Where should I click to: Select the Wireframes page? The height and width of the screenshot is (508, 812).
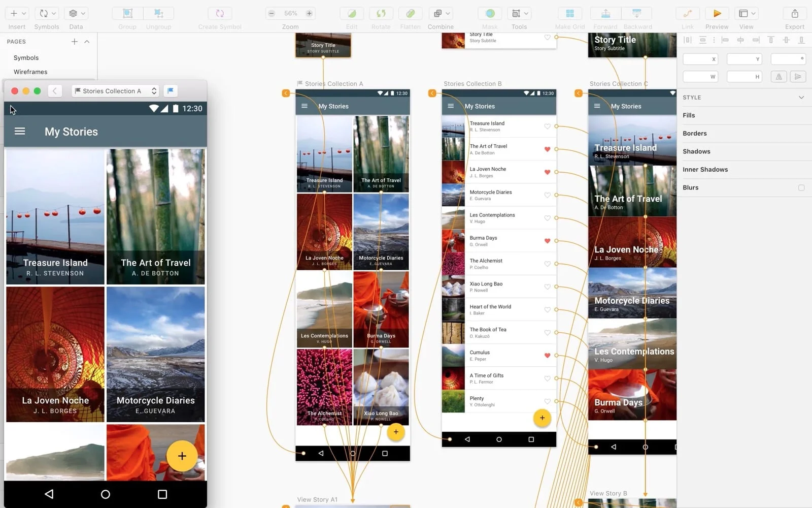click(x=30, y=72)
